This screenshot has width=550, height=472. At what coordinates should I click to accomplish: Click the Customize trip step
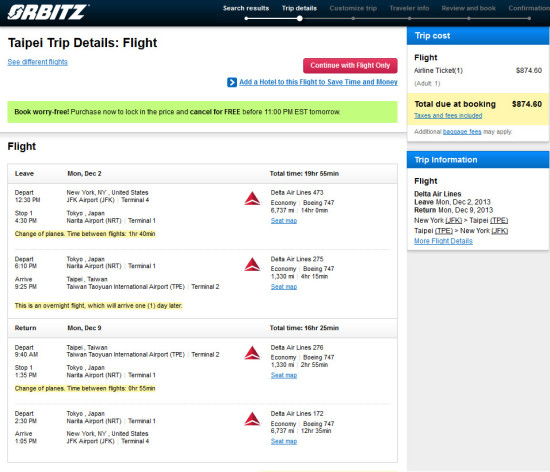(x=353, y=8)
